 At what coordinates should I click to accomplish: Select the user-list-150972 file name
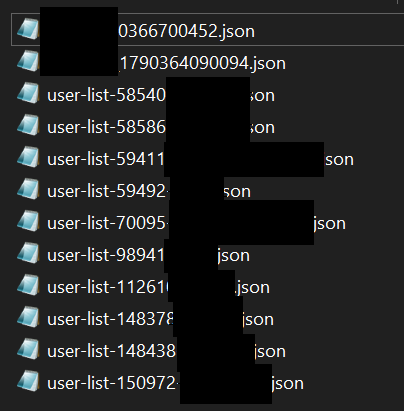tap(175, 383)
